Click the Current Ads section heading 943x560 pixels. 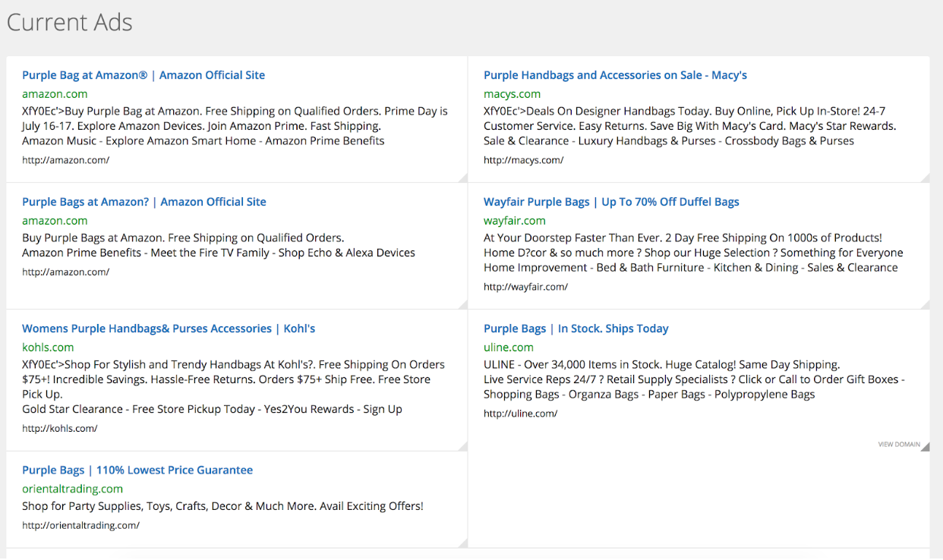click(x=70, y=23)
